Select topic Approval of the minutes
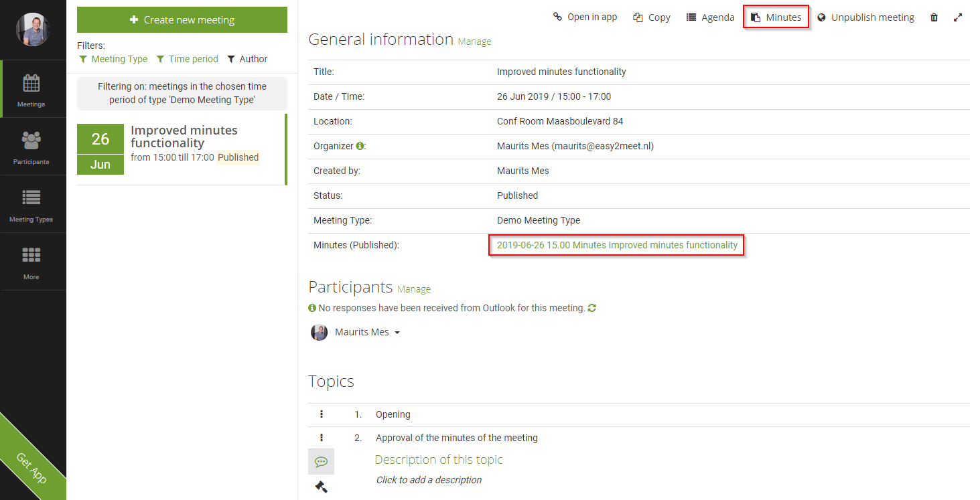This screenshot has width=980, height=500. click(457, 438)
